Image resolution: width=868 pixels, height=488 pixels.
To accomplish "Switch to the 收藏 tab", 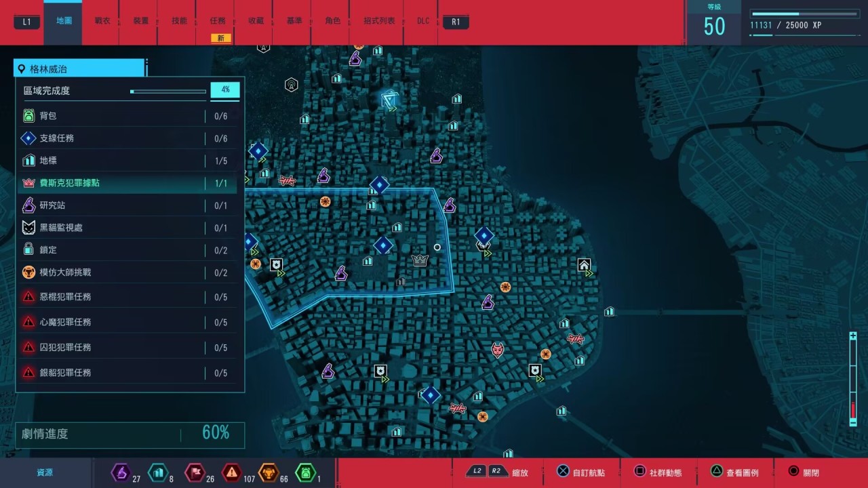I will click(256, 21).
